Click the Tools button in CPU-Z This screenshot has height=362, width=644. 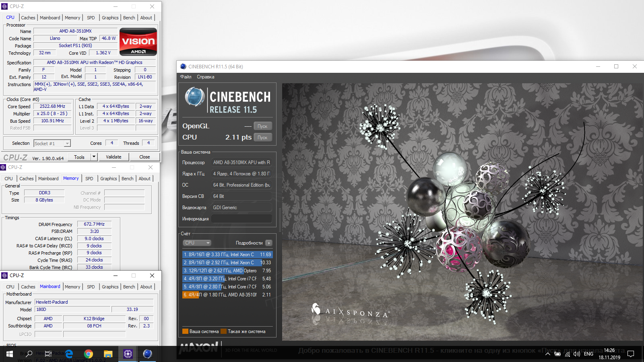[x=79, y=157]
